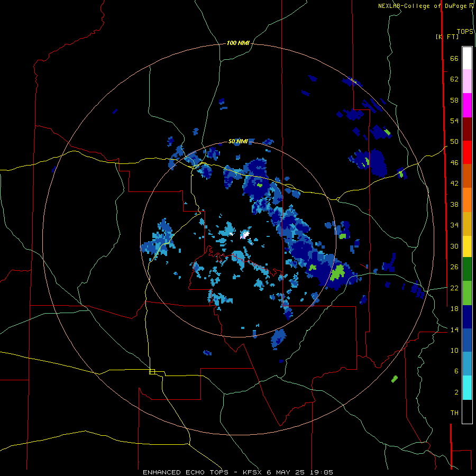Click the TH legend label

coord(454,413)
